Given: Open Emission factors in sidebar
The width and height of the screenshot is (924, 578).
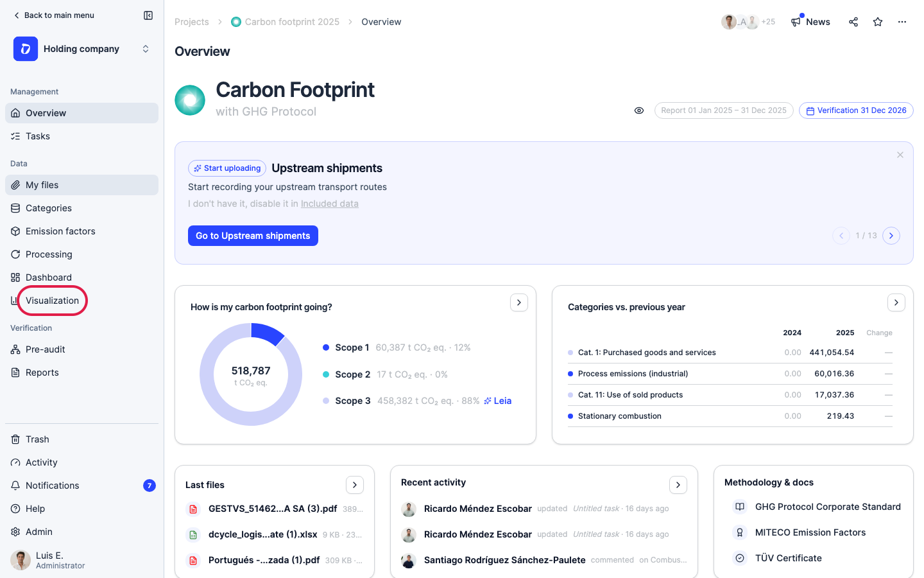Looking at the screenshot, I should coord(82,231).
